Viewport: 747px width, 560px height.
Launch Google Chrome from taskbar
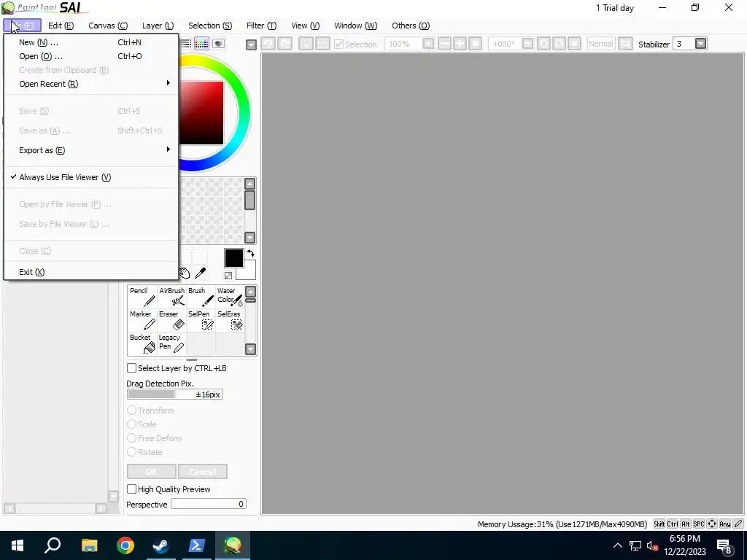[125, 545]
